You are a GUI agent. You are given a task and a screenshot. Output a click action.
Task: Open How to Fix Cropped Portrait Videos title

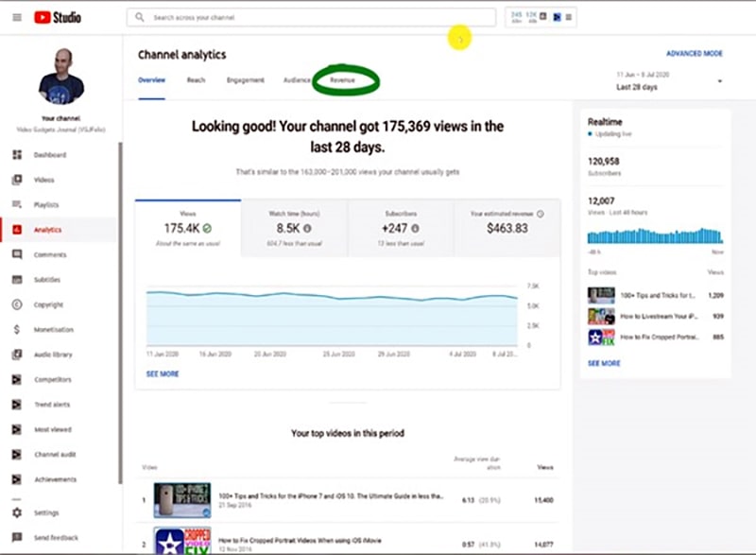tap(300, 540)
